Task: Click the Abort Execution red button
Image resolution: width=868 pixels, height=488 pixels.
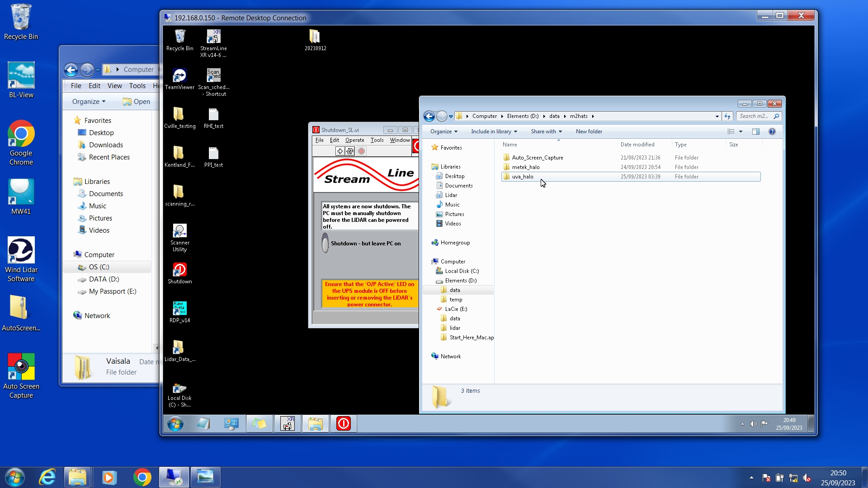Action: point(361,151)
